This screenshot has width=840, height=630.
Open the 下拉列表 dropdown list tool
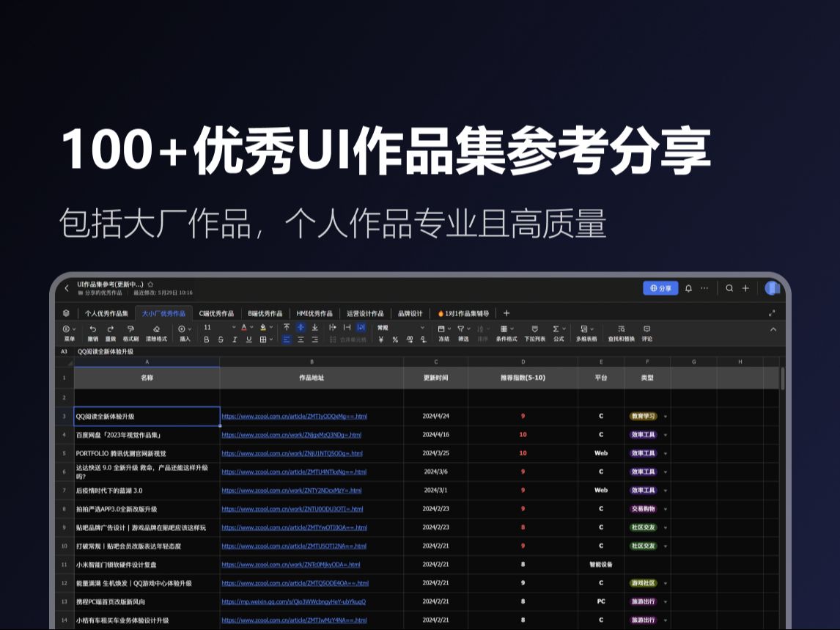[x=534, y=333]
